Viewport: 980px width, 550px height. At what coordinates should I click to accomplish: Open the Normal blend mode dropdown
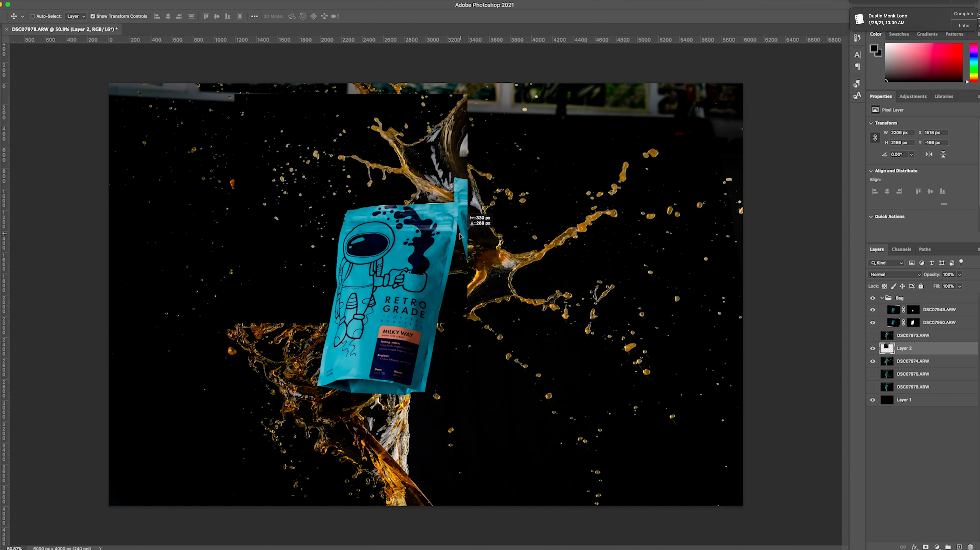tap(895, 274)
